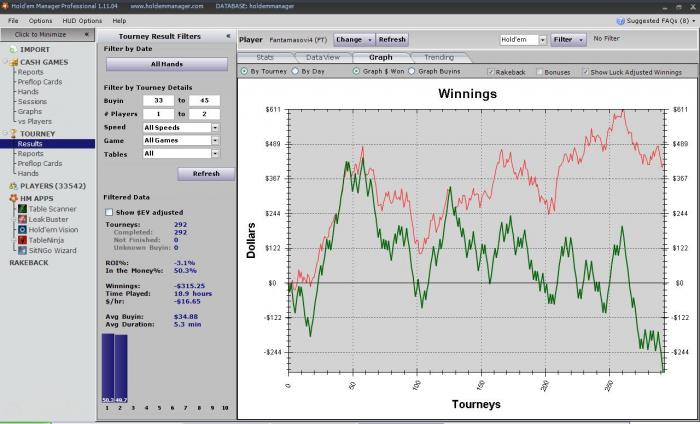700x424 pixels.
Task: Open the Tables dropdown
Action: coord(215,154)
